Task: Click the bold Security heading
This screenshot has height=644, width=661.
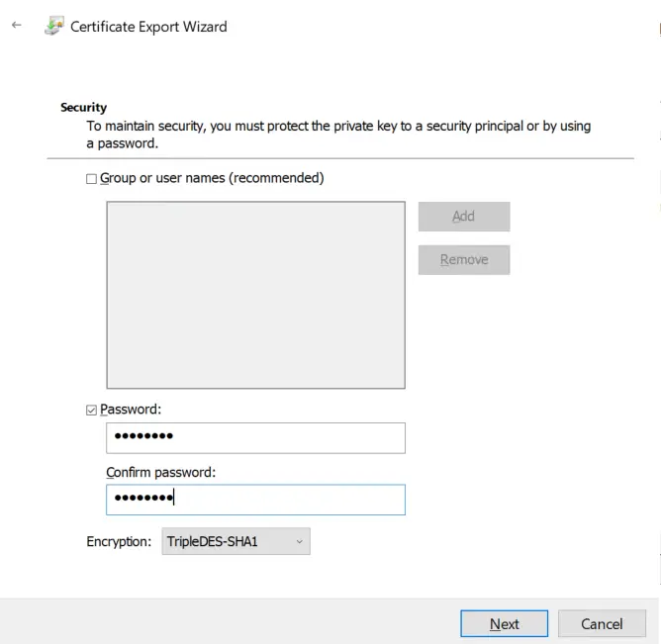Action: coord(83,107)
